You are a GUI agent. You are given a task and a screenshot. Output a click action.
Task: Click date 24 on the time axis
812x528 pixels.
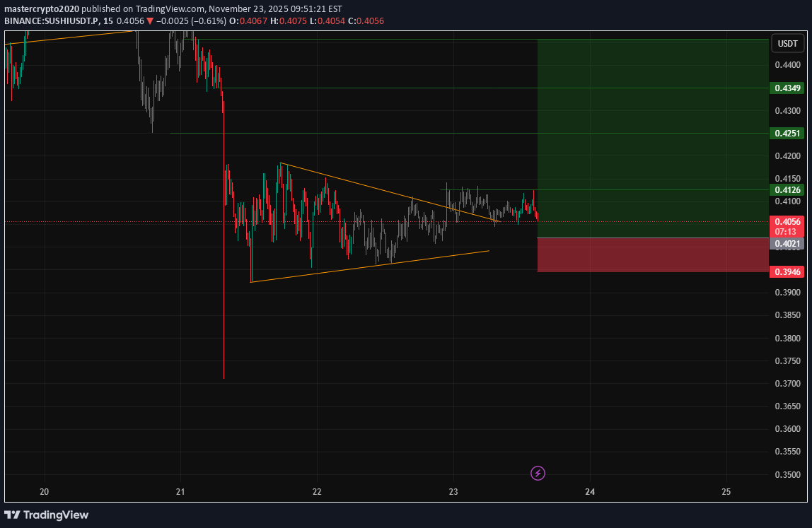[590, 491]
